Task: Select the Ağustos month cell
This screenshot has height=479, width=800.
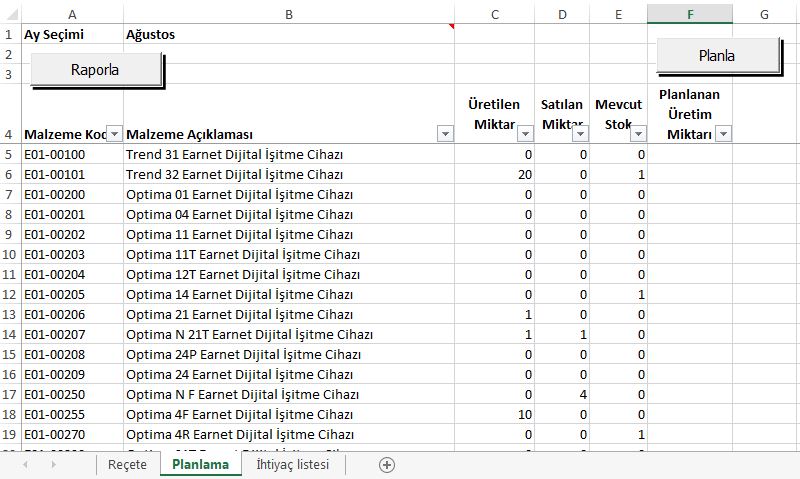Action: coord(288,35)
